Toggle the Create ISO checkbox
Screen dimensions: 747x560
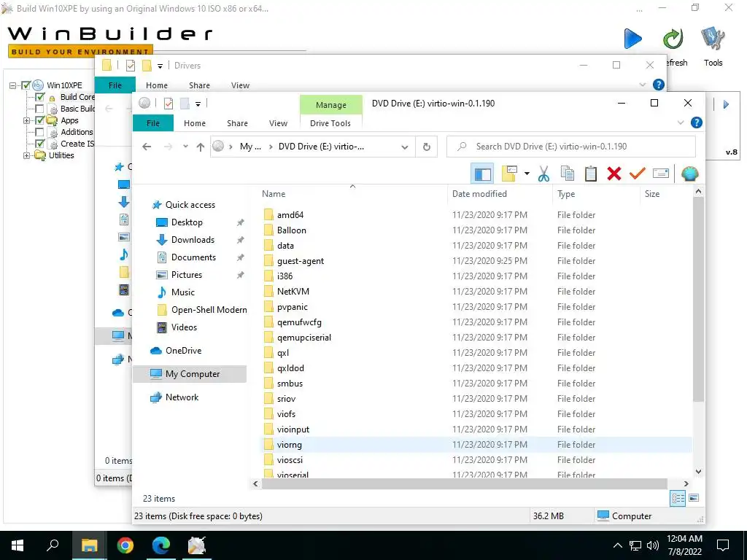(40, 144)
